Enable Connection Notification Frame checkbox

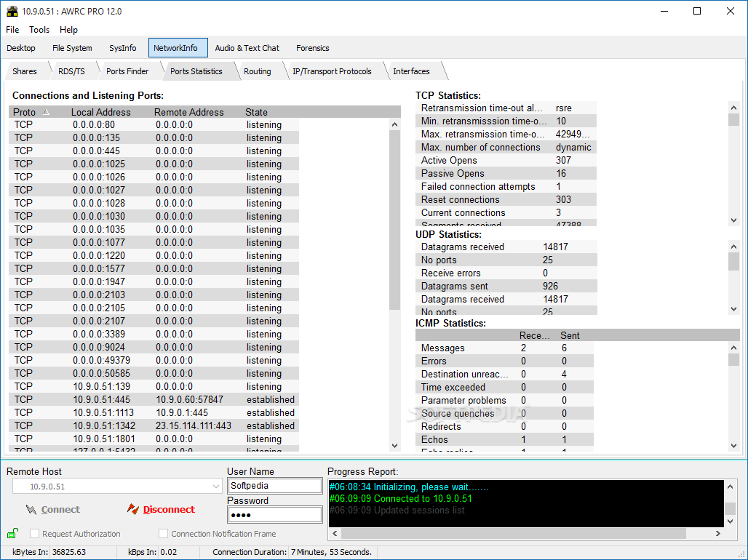click(x=163, y=533)
